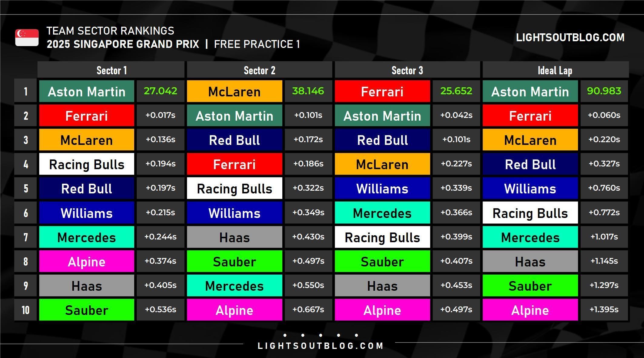Screen dimensions: 644x358
Task: Click the Aston Martin cell in Ideal Lap
Action: [530, 92]
